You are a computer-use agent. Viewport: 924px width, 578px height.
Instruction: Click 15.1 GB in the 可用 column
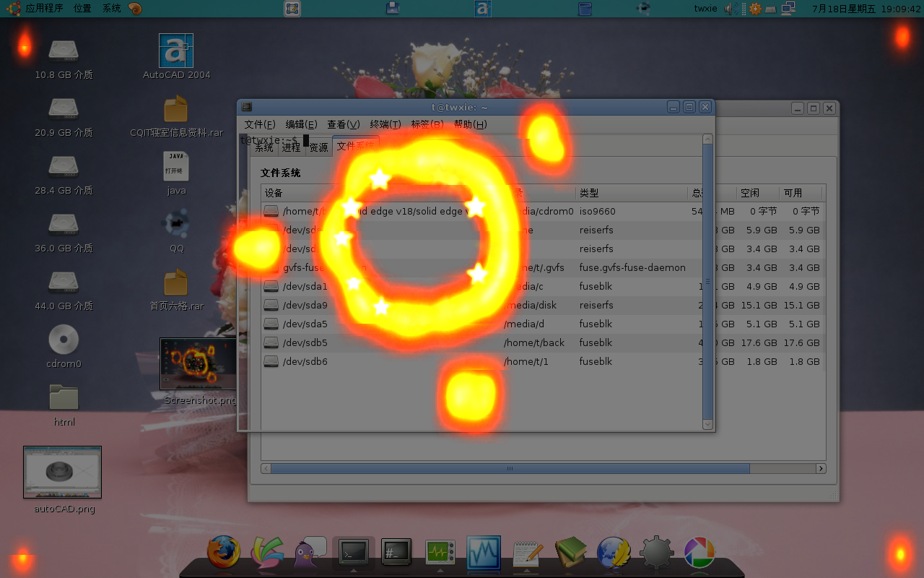(x=801, y=305)
